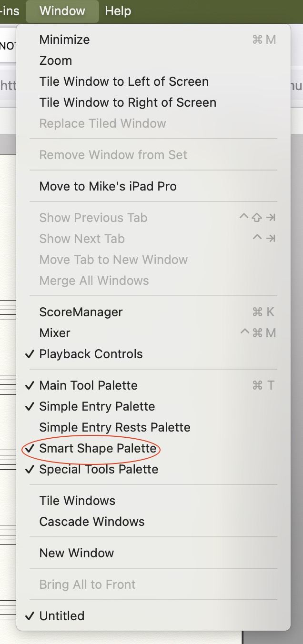The width and height of the screenshot is (303, 644).
Task: Create a New Window
Action: tap(77, 553)
